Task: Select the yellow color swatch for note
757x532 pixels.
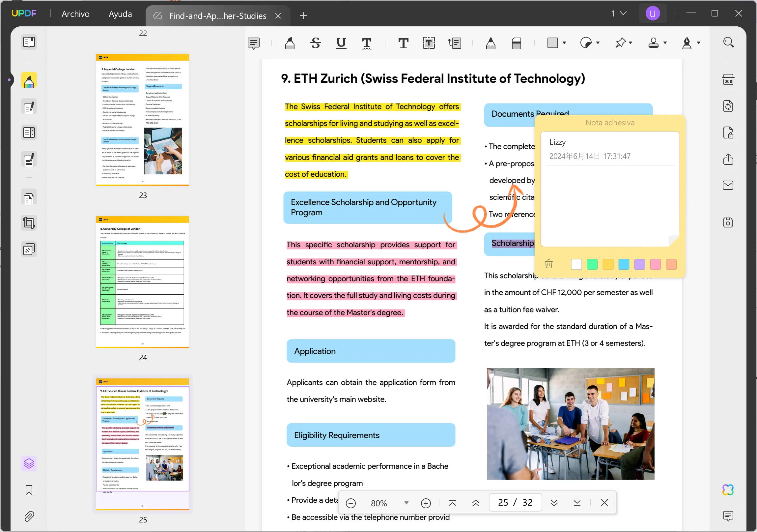Action: click(608, 264)
